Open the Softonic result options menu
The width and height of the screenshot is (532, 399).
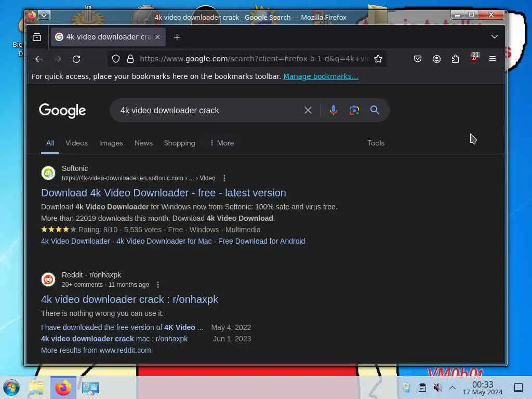click(224, 178)
